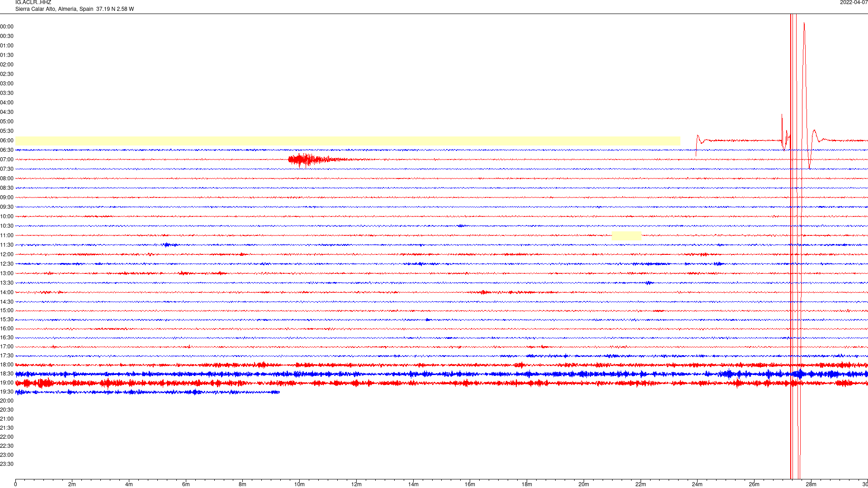Select the 01:30 time row label
Image resolution: width=868 pixels, height=488 pixels.
pyautogui.click(x=7, y=55)
